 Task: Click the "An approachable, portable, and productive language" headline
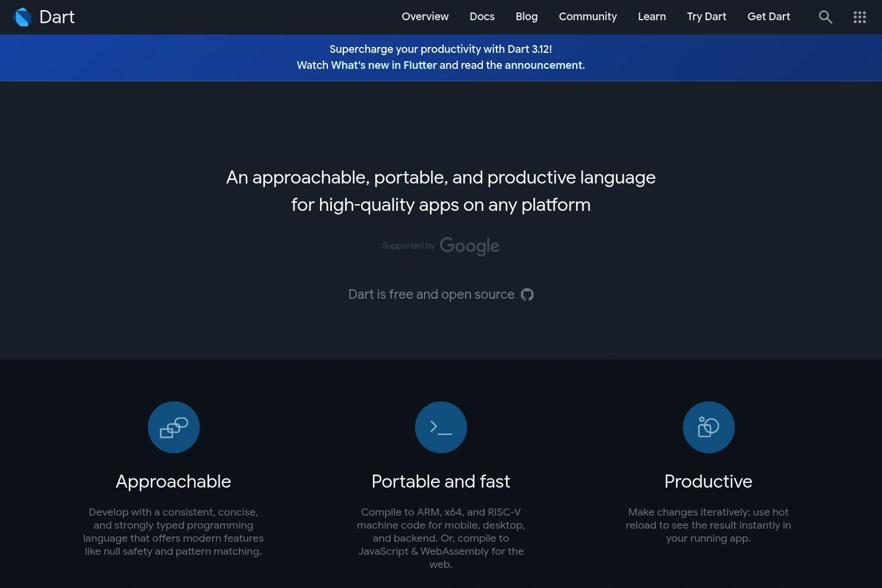(441, 178)
